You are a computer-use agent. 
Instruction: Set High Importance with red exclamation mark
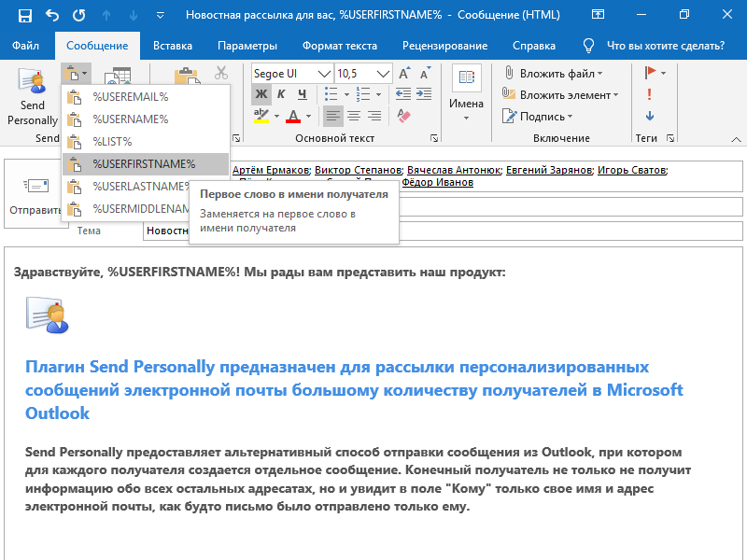(649, 94)
